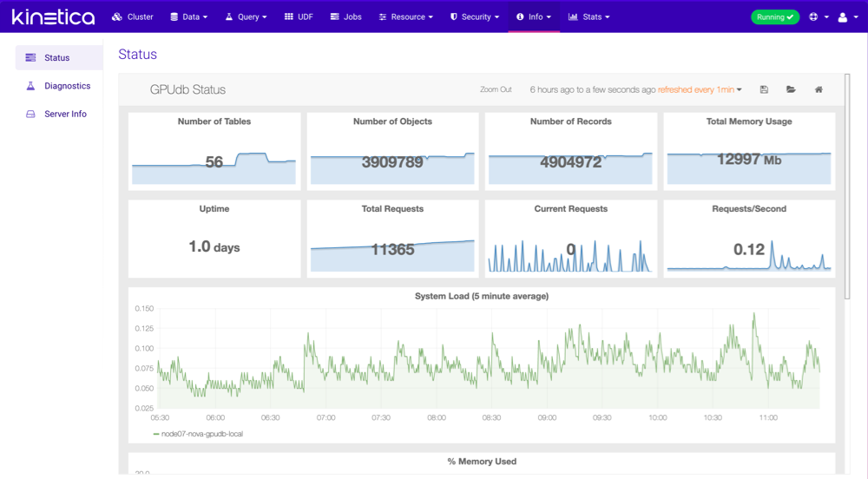This screenshot has width=868, height=479.
Task: Click the home icon in GPUdb Status
Action: coord(819,89)
